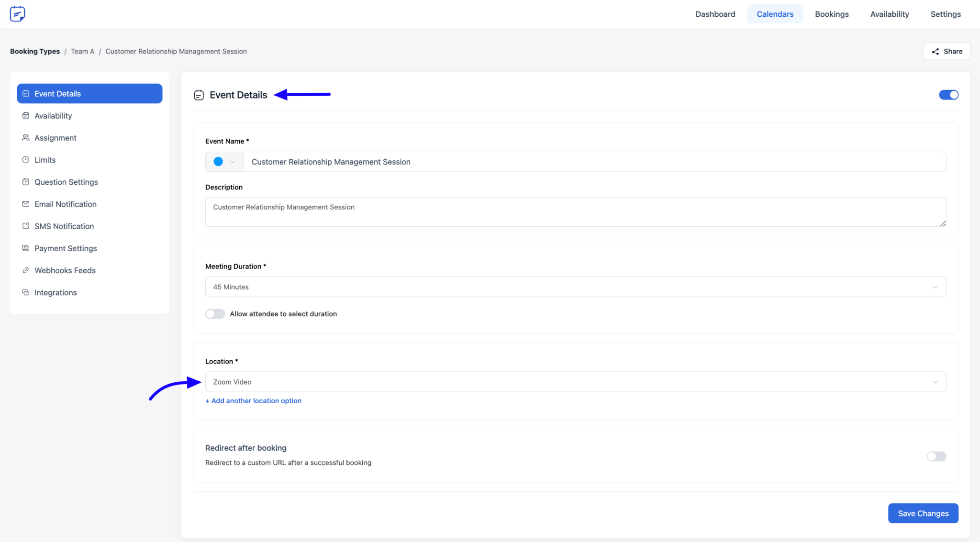The image size is (980, 542).
Task: Click Add another location option link
Action: click(253, 401)
